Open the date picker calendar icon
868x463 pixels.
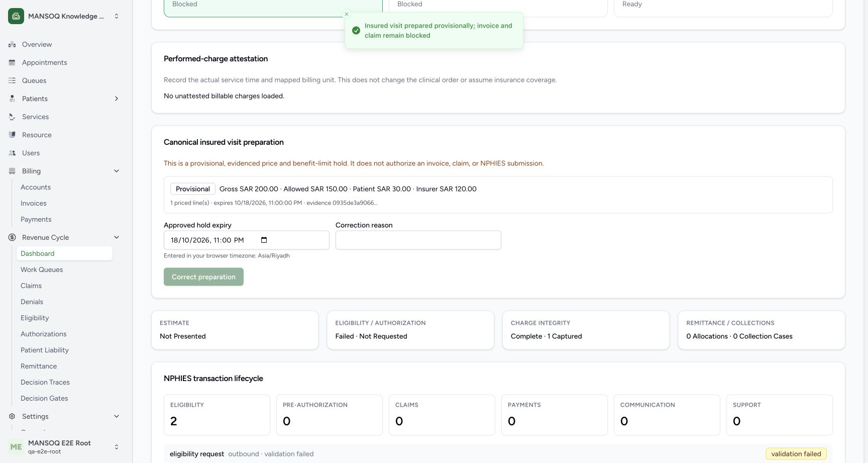pos(264,240)
